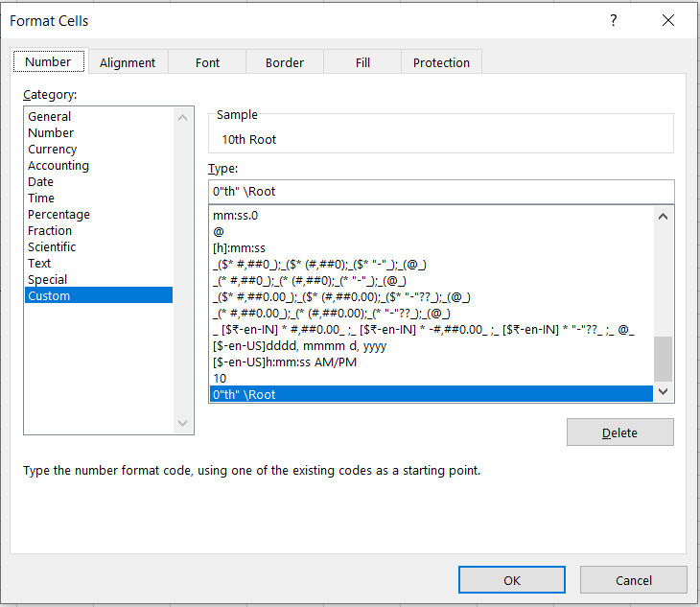Click the Help question mark icon
This screenshot has width=700, height=607.
point(614,21)
